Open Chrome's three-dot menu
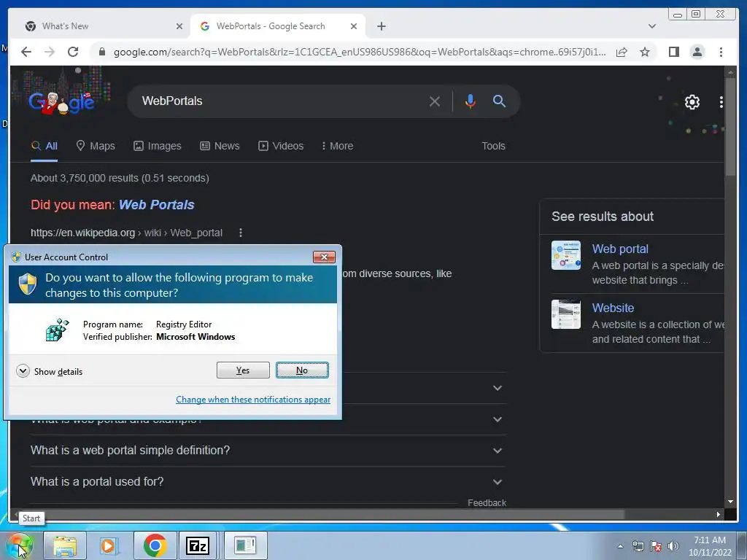Screen dimensions: 747x560 (721, 52)
